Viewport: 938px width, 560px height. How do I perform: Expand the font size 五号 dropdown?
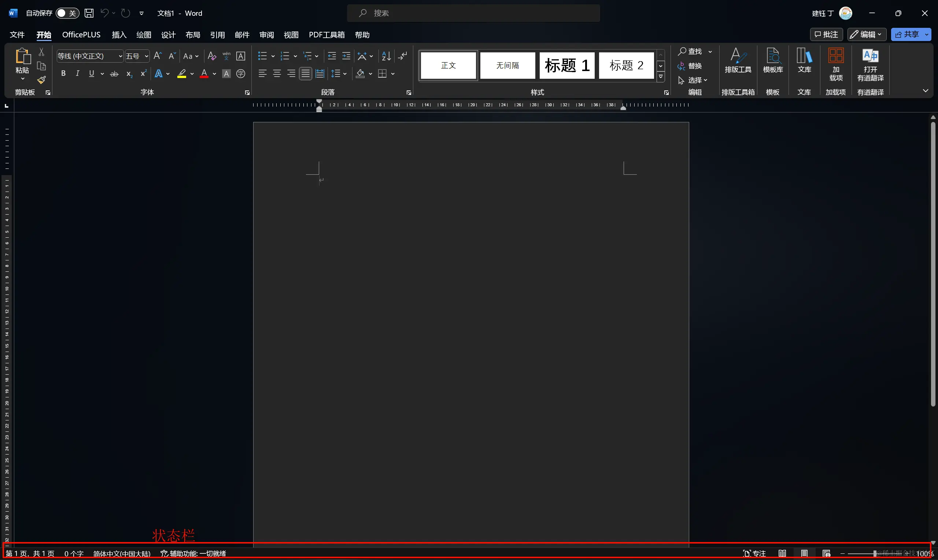pyautogui.click(x=147, y=56)
